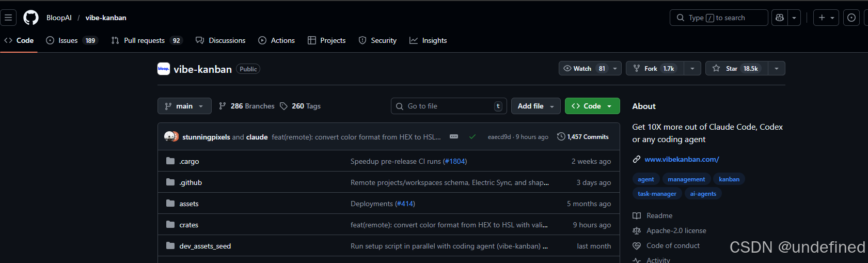The image size is (868, 263).
Task: Open the Copilot dropdown arrow
Action: (x=794, y=18)
